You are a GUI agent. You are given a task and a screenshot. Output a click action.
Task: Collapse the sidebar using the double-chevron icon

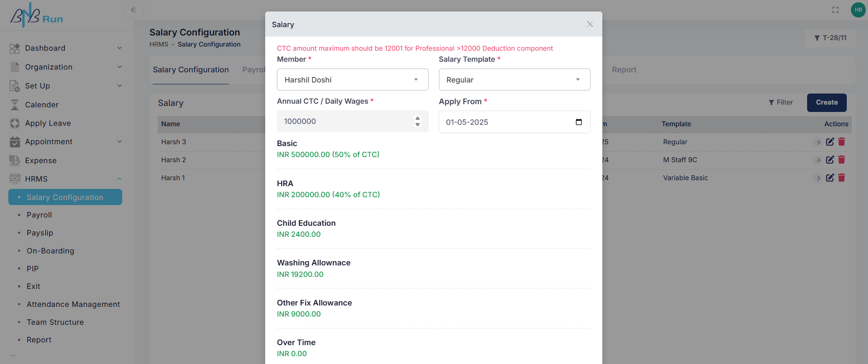click(x=134, y=10)
